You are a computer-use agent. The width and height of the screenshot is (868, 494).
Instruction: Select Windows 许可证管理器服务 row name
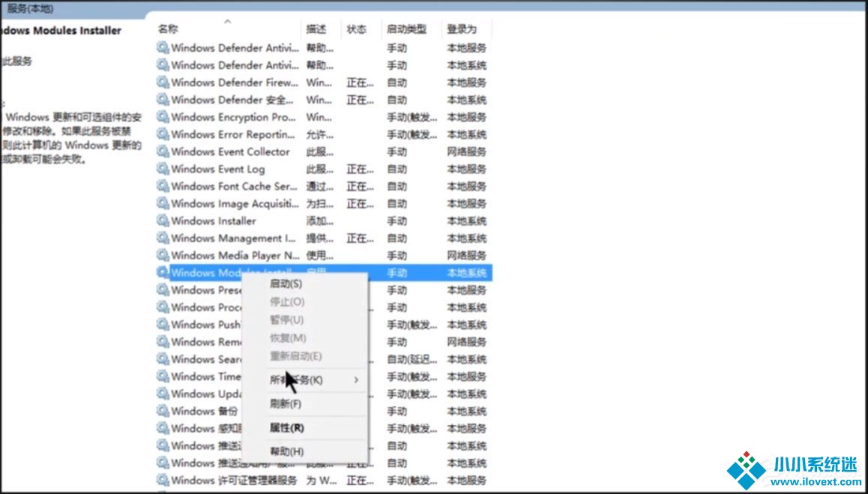[234, 480]
